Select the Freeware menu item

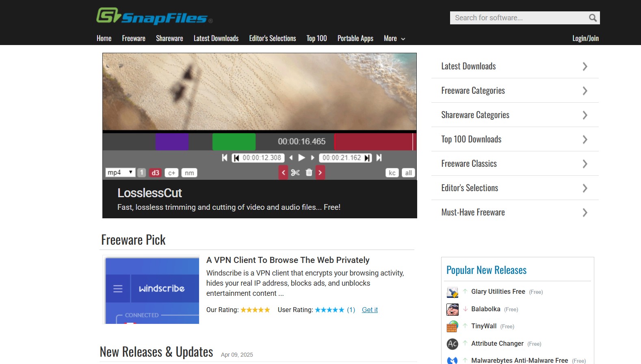(133, 39)
